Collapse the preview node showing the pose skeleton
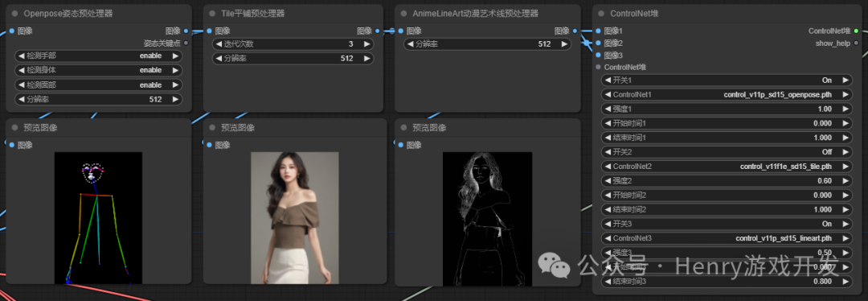Viewport: 868px width, 301px height. click(x=15, y=127)
